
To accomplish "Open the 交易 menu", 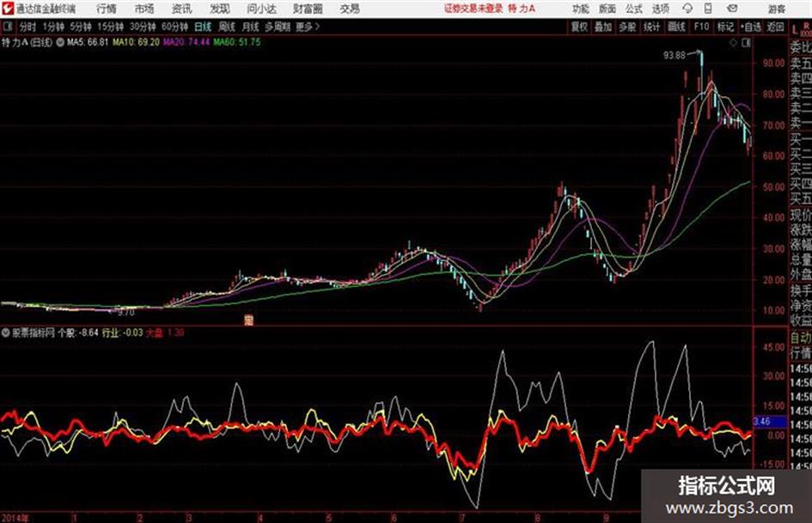I will [x=350, y=9].
